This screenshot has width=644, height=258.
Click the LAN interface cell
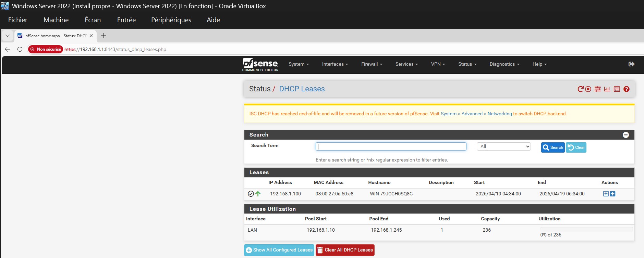click(x=252, y=230)
